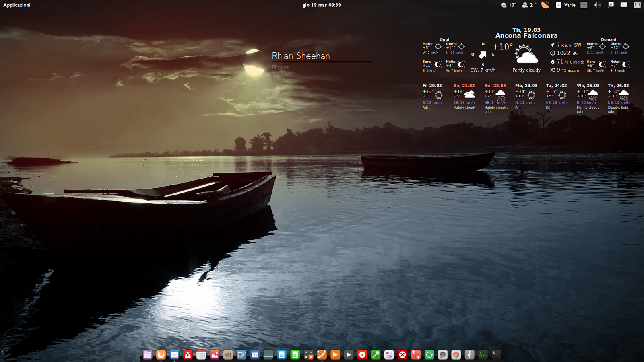Viewport: 644px width, 362px height.
Task: Open the green key password app
Action: click(376, 354)
